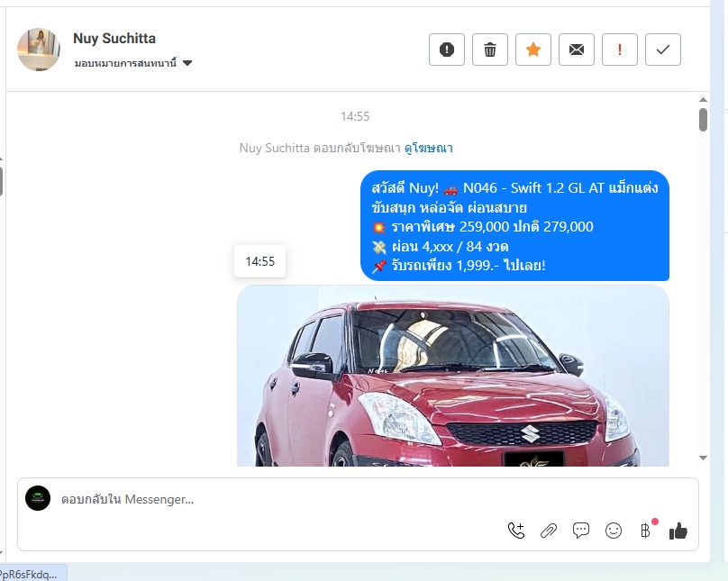Send a thumbs-up like
The height and width of the screenshot is (581, 728).
click(x=678, y=531)
